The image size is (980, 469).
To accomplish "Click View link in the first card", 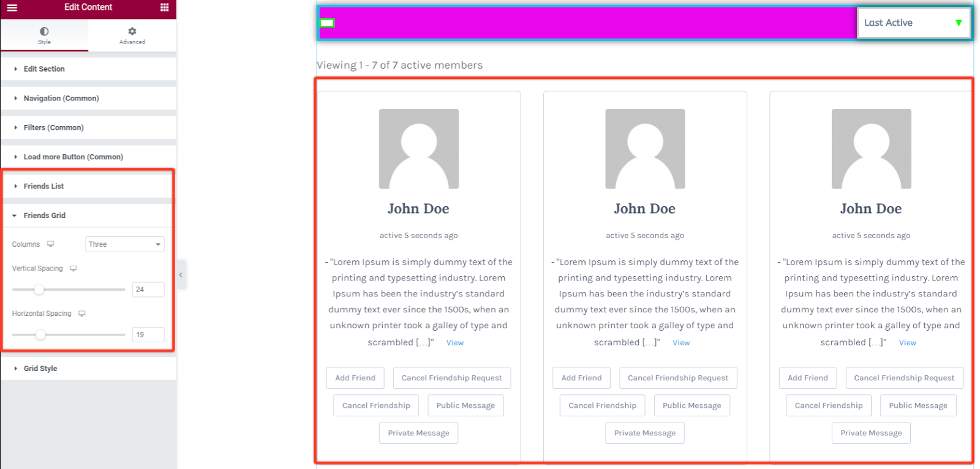I will [x=455, y=343].
